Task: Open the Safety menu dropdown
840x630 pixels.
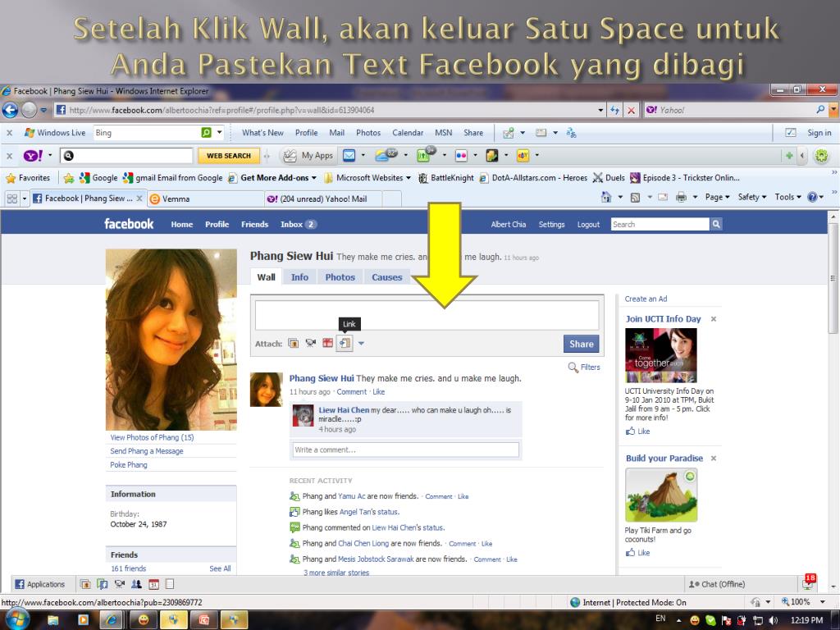Action: click(752, 197)
